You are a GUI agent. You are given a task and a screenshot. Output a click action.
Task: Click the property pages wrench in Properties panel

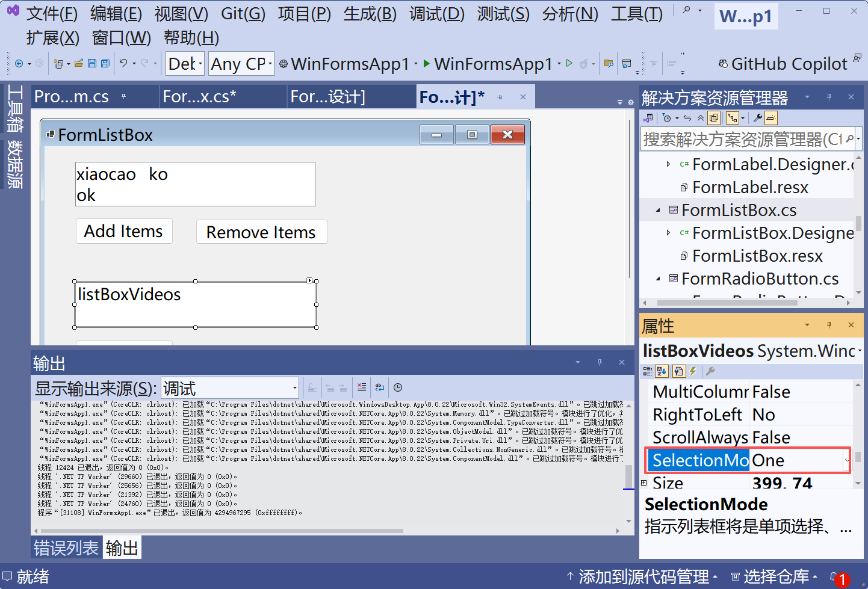(710, 371)
